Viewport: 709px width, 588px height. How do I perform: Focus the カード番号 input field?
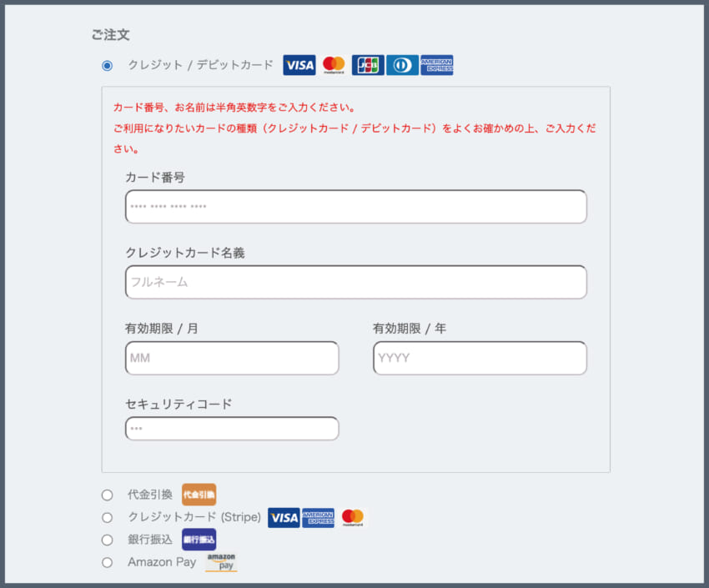pos(355,207)
